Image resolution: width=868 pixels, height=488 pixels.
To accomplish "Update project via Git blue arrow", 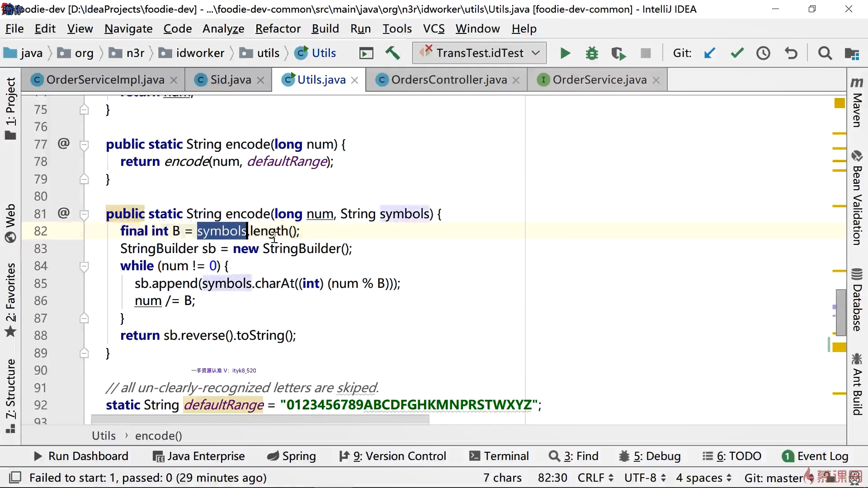I will [710, 53].
